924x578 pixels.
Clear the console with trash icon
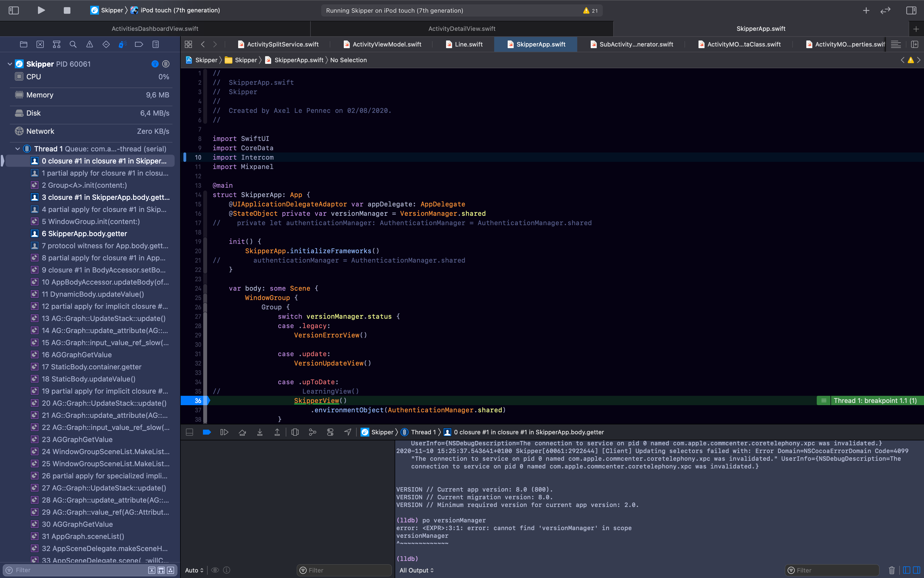[892, 570]
